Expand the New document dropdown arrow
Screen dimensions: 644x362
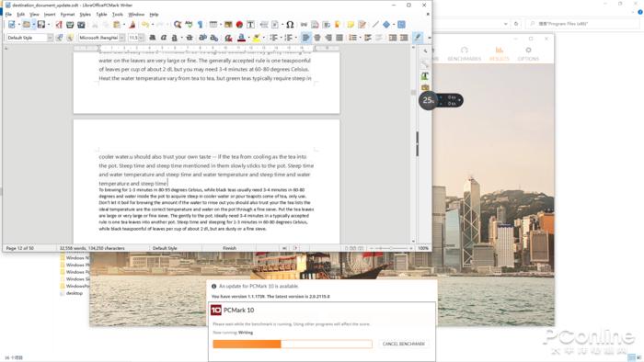point(19,25)
